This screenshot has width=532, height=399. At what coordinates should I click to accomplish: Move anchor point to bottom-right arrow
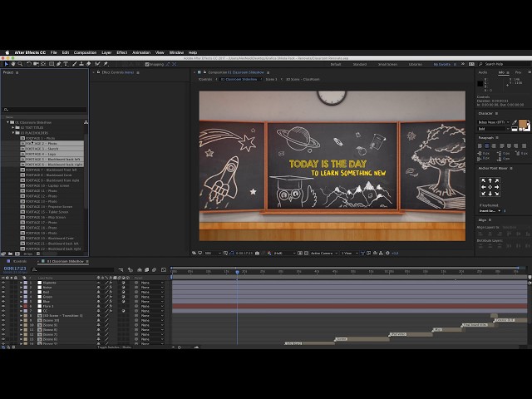click(x=497, y=194)
